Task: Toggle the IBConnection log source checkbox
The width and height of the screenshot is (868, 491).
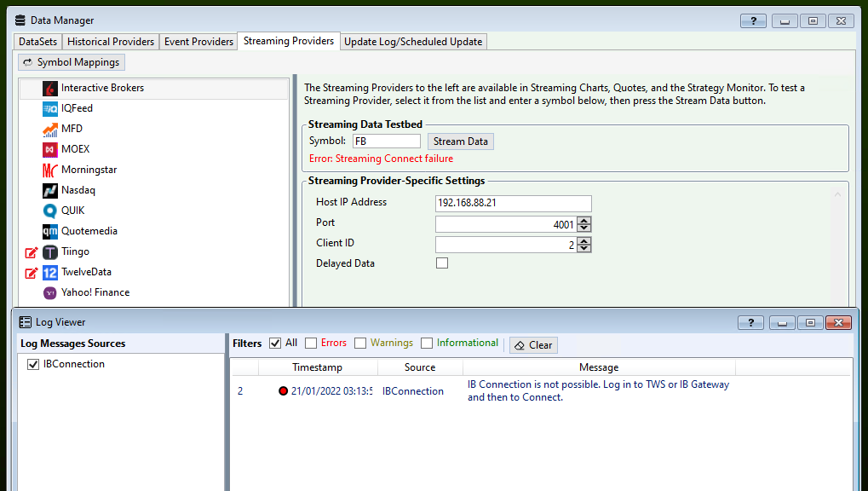Action: 33,364
